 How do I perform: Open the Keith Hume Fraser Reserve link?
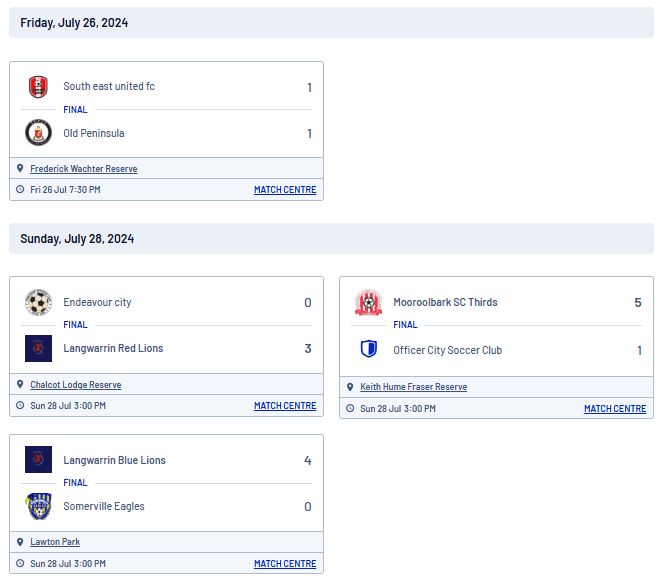pos(414,387)
